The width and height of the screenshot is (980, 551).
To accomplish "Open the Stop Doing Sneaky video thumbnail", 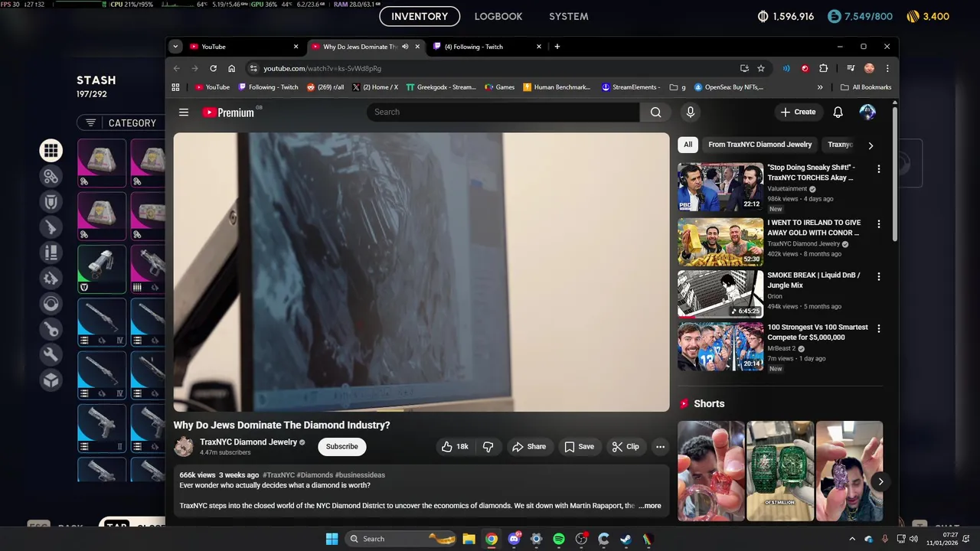I will [x=720, y=187].
